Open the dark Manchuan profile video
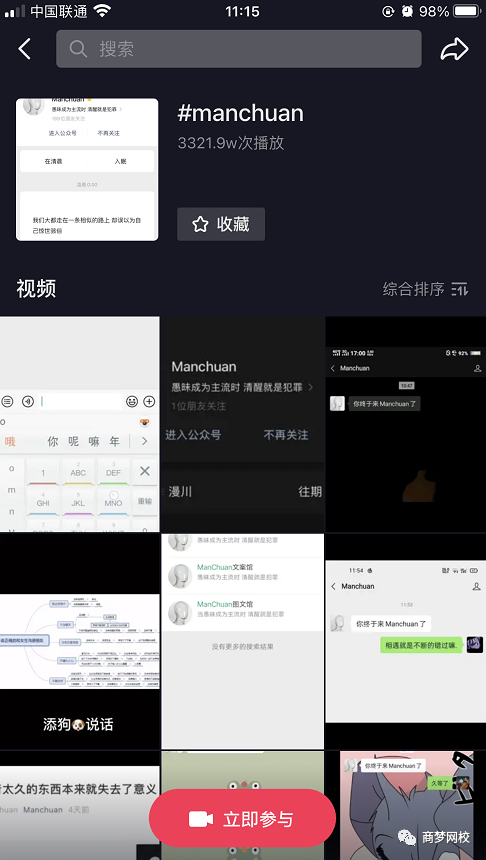The width and height of the screenshot is (486, 860). (x=242, y=424)
